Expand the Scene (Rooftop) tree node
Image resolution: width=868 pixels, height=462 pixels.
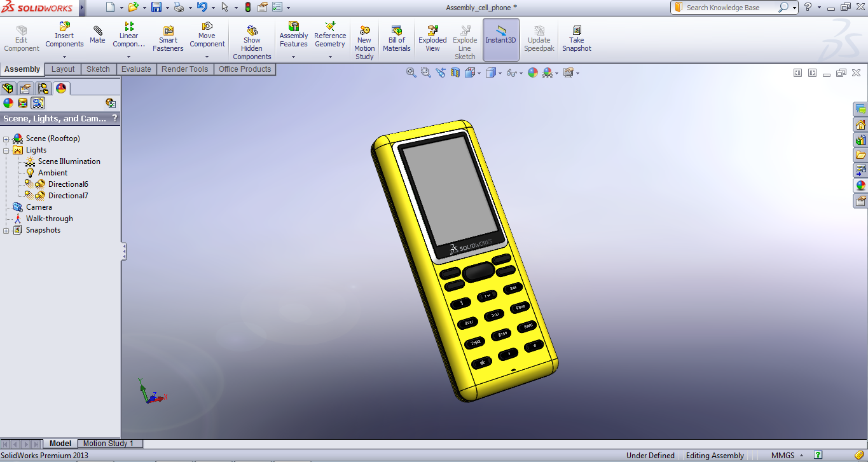click(x=6, y=138)
